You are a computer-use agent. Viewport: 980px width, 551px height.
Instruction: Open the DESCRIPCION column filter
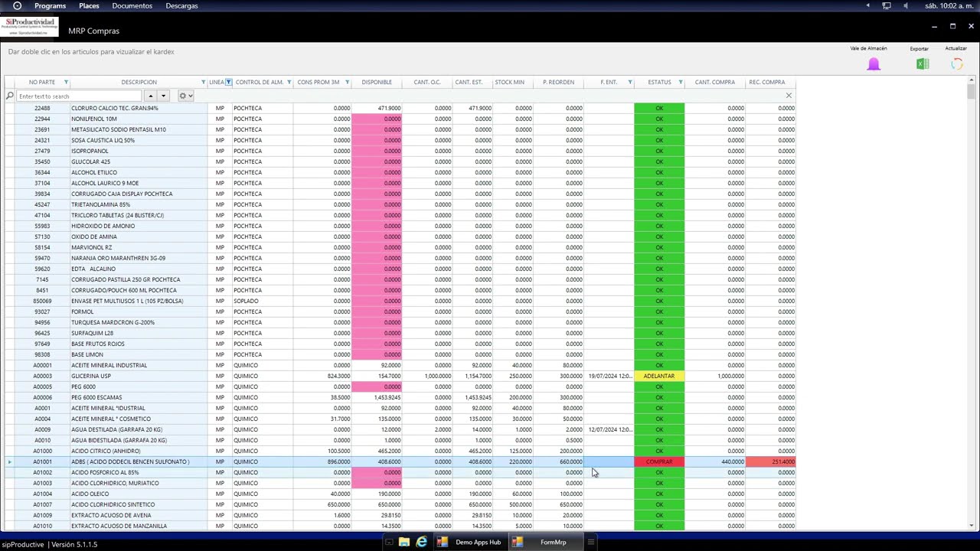click(x=203, y=82)
